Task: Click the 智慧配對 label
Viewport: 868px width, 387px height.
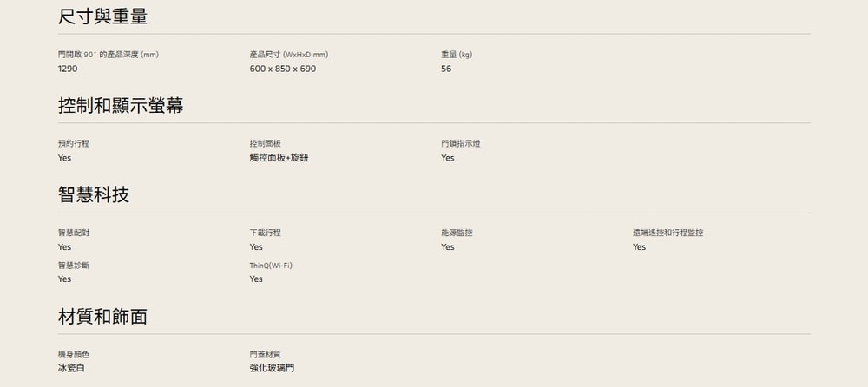Action: [74, 233]
